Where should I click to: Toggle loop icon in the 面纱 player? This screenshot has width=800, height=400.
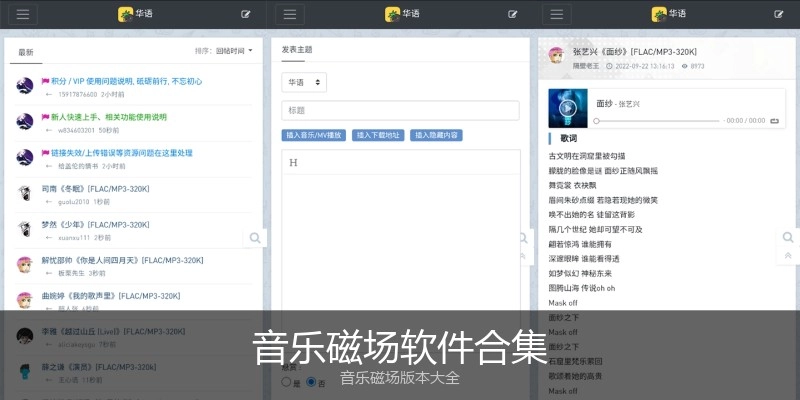(x=774, y=121)
